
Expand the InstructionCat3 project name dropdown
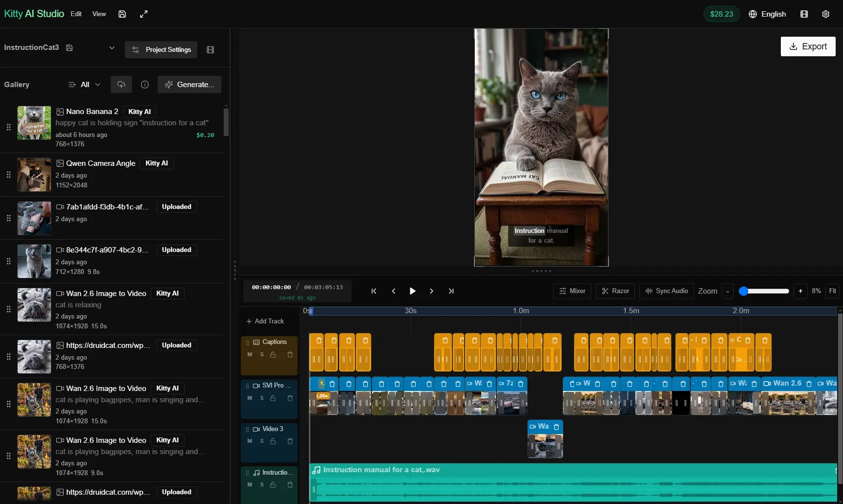tap(112, 47)
